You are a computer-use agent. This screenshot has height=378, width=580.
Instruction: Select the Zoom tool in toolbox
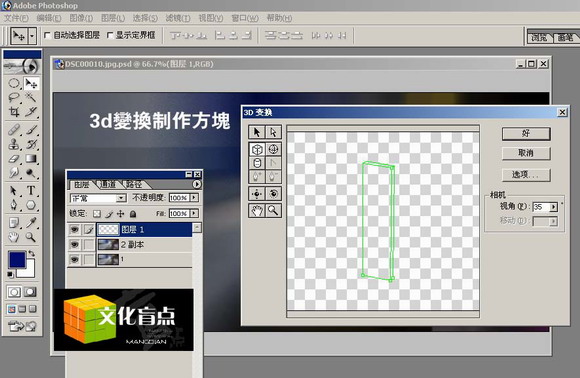[x=31, y=237]
